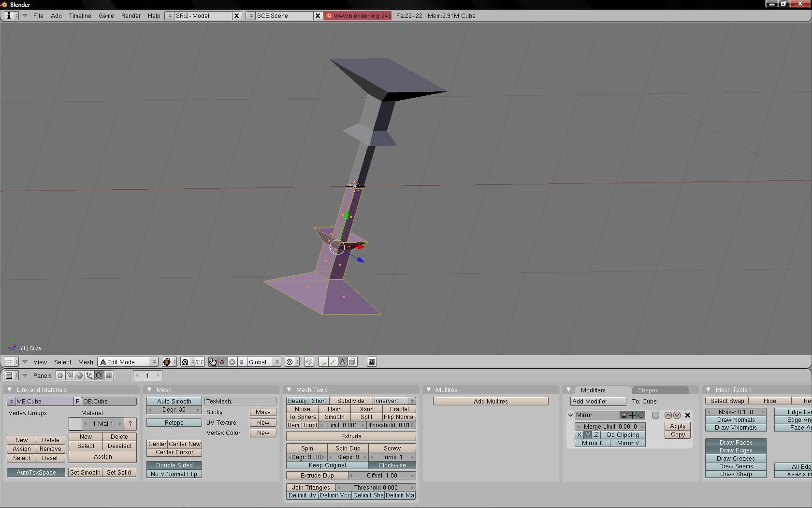The width and height of the screenshot is (812, 508).
Task: Select the translate manipulator red triangle icon
Action: point(222,362)
